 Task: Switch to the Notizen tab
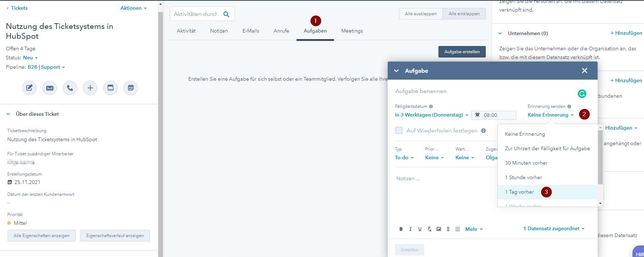point(219,31)
